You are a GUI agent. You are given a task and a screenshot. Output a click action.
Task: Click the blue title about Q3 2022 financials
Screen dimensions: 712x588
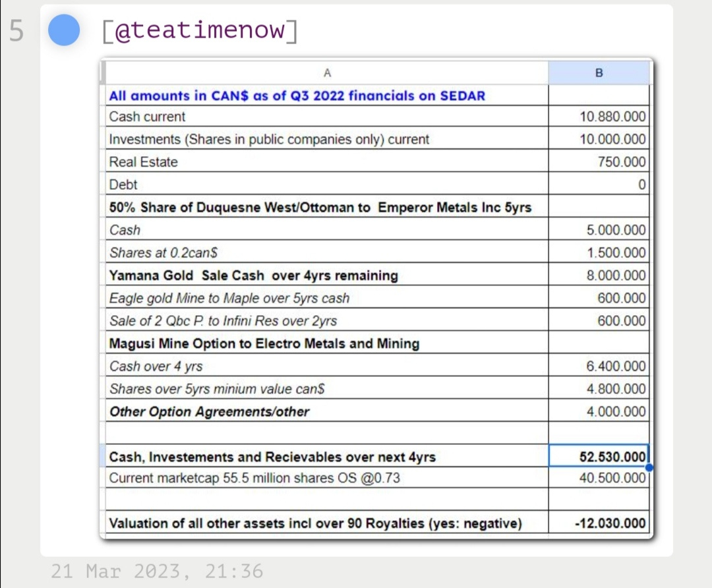click(297, 96)
